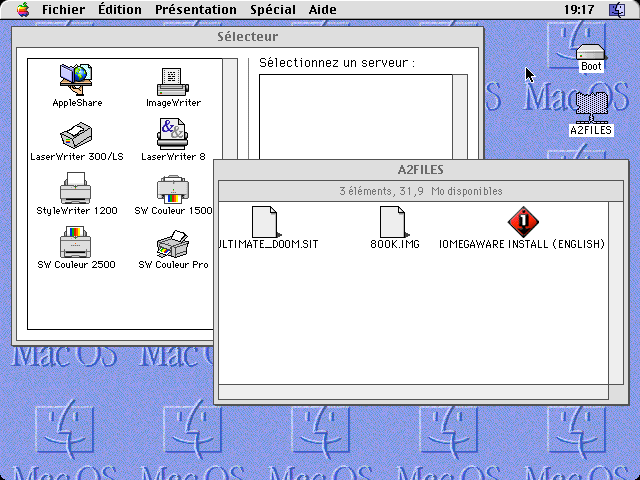The image size is (640, 480).
Task: Open the Présentation menu
Action: [196, 9]
